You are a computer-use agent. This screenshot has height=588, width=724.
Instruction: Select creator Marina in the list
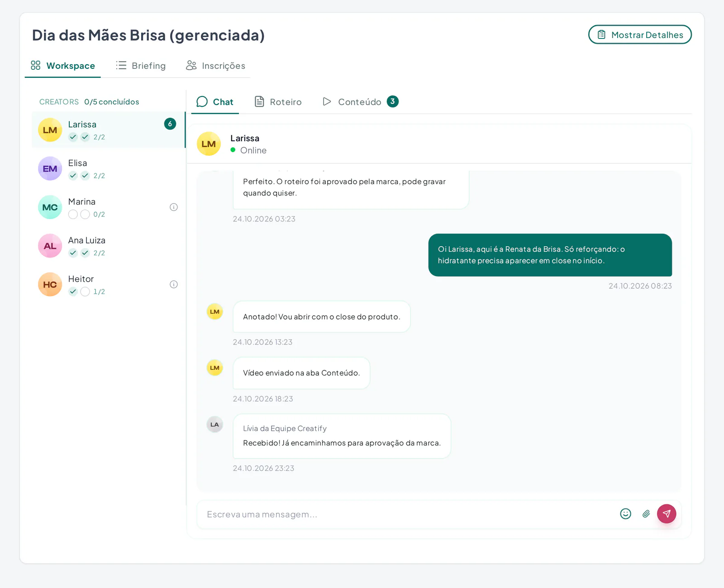[109, 207]
